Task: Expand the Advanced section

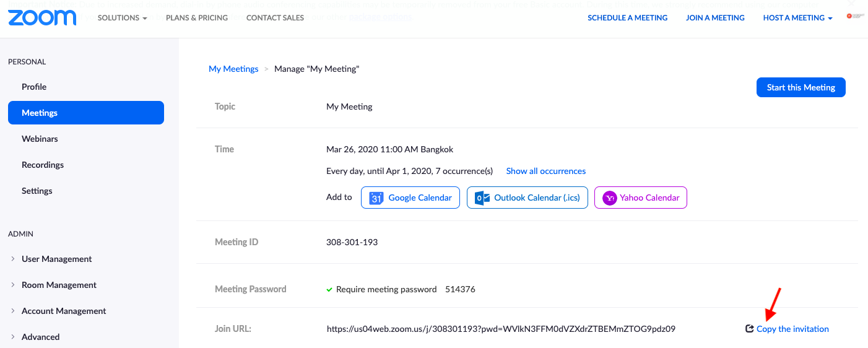Action: (35, 337)
